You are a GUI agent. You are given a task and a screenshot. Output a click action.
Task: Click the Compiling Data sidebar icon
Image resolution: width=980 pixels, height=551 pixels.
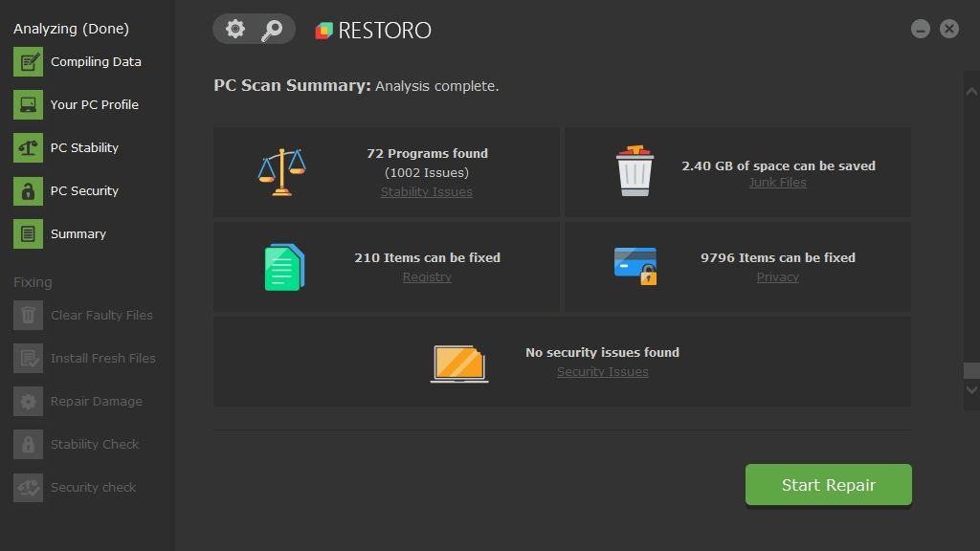[28, 62]
